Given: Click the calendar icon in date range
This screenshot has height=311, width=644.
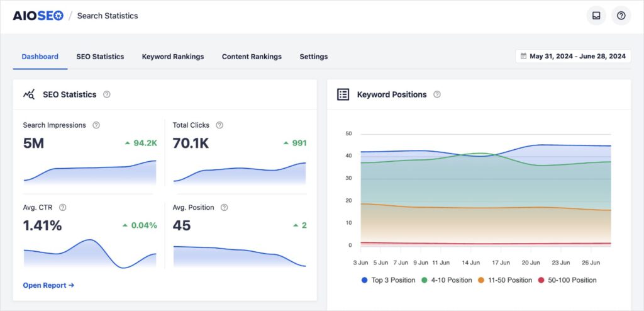Looking at the screenshot, I should tap(523, 57).
